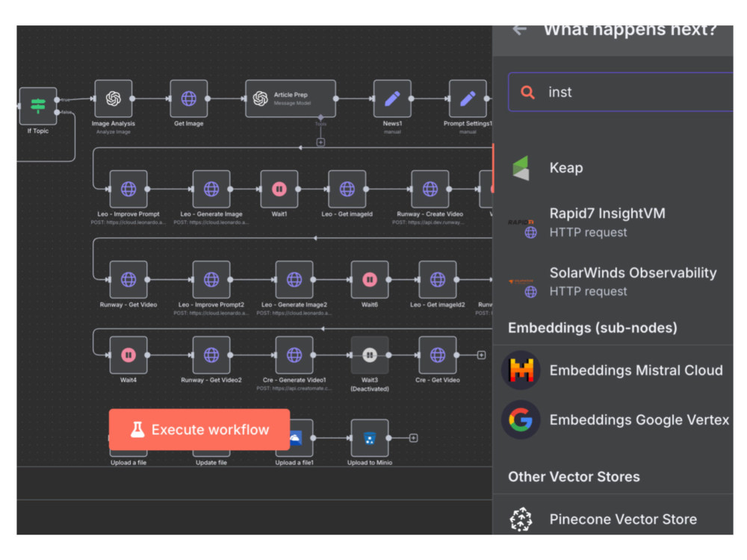Image resolution: width=747 pixels, height=560 pixels.
Task: Open the Cre - Get Video node
Action: 437,355
